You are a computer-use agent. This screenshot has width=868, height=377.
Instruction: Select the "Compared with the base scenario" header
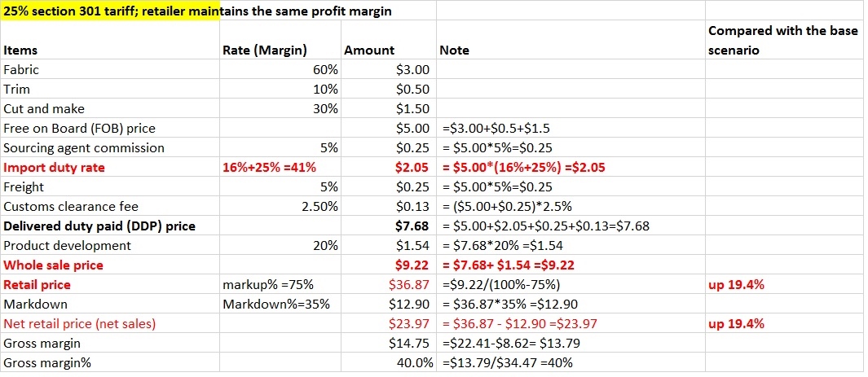[782, 41]
